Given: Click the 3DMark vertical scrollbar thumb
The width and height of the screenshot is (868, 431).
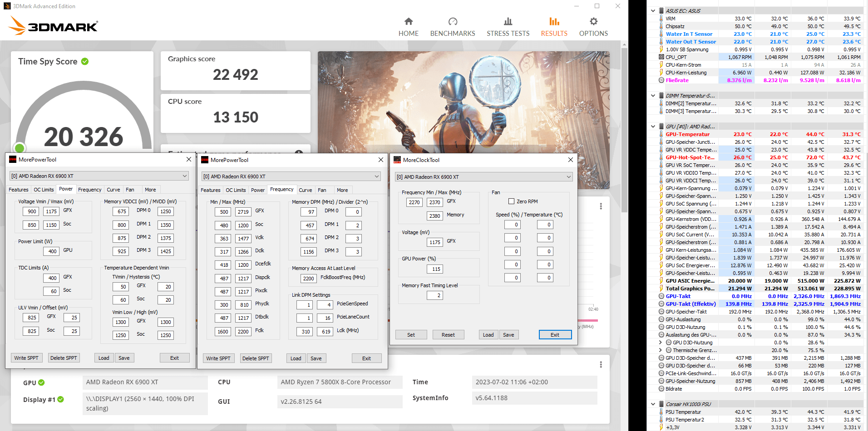Looking at the screenshot, I should (624, 129).
